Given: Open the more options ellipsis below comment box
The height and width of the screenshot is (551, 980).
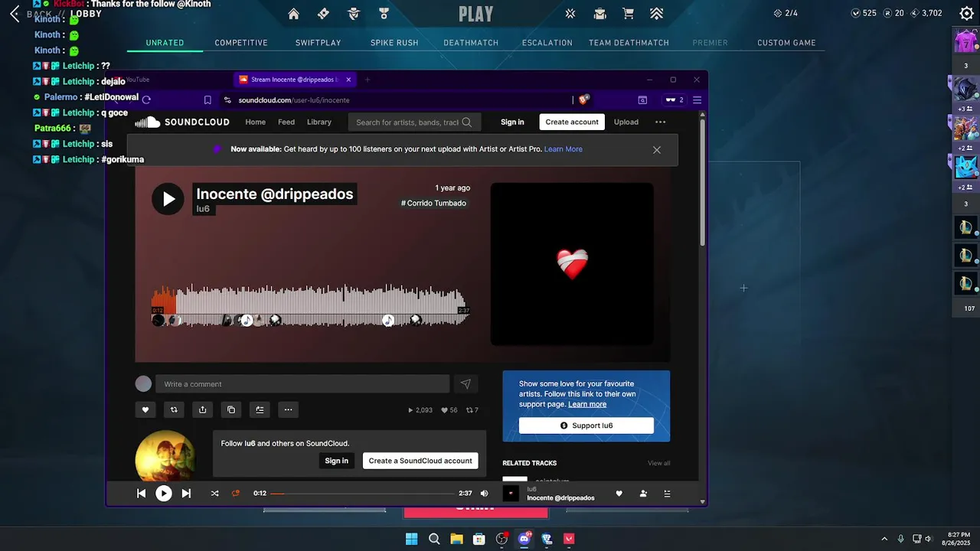Looking at the screenshot, I should (288, 409).
